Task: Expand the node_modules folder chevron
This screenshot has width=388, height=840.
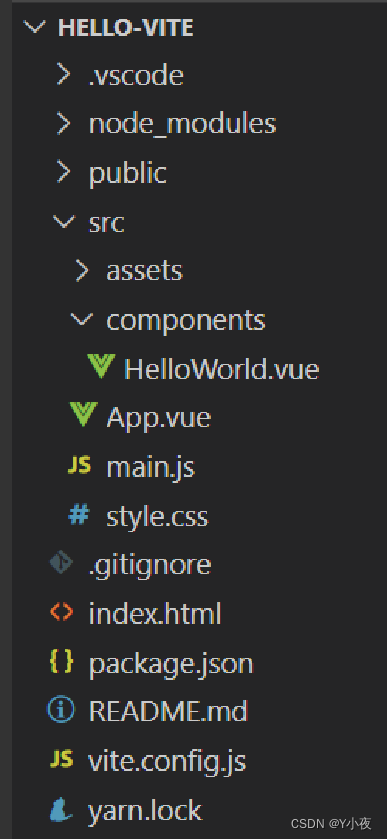Action: coord(63,124)
